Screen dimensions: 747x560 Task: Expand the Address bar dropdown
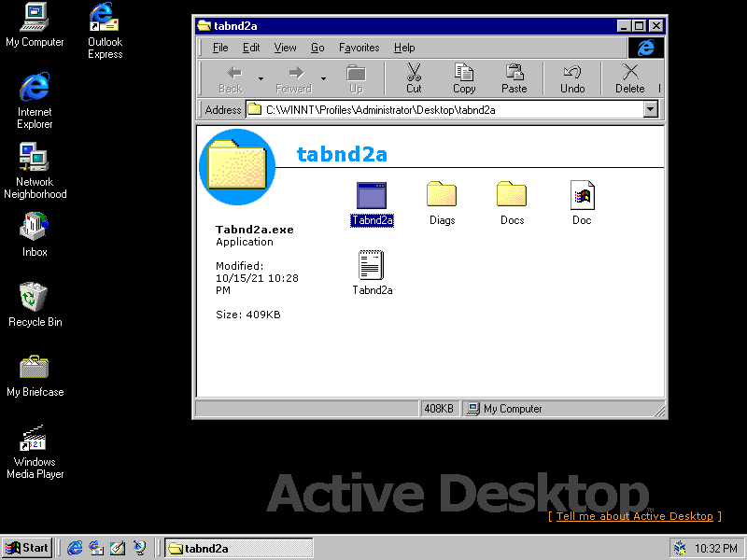[x=650, y=109]
